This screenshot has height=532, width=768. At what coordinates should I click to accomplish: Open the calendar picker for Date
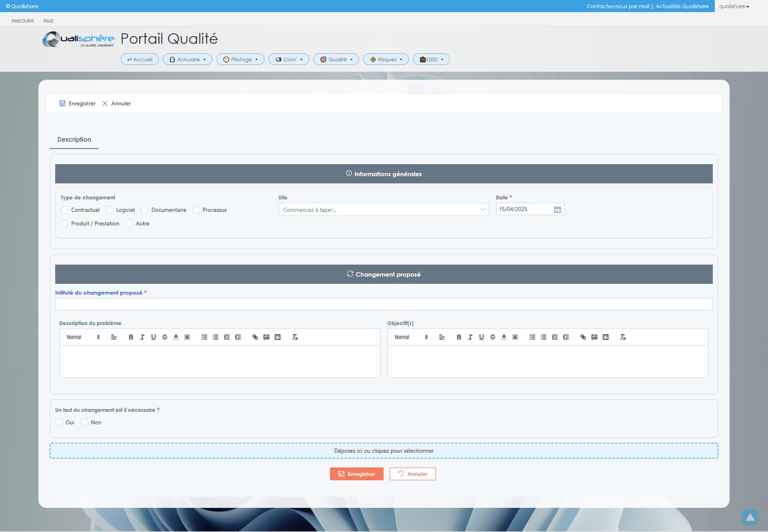(x=557, y=209)
